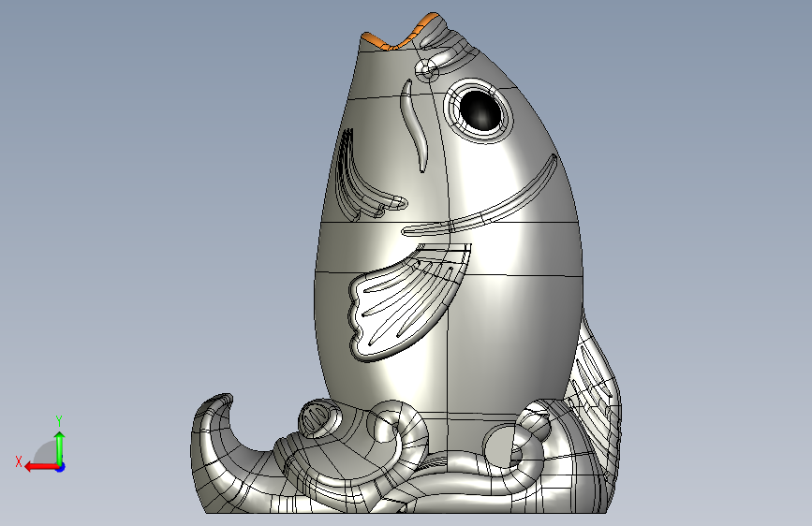Click the "X" label of the orientation triad

point(19,461)
